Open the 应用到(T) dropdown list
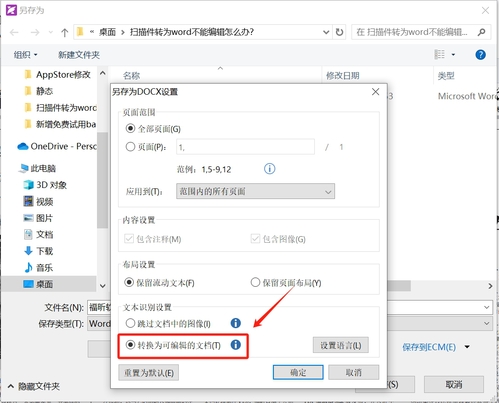The height and width of the screenshot is (403, 499). coord(255,191)
